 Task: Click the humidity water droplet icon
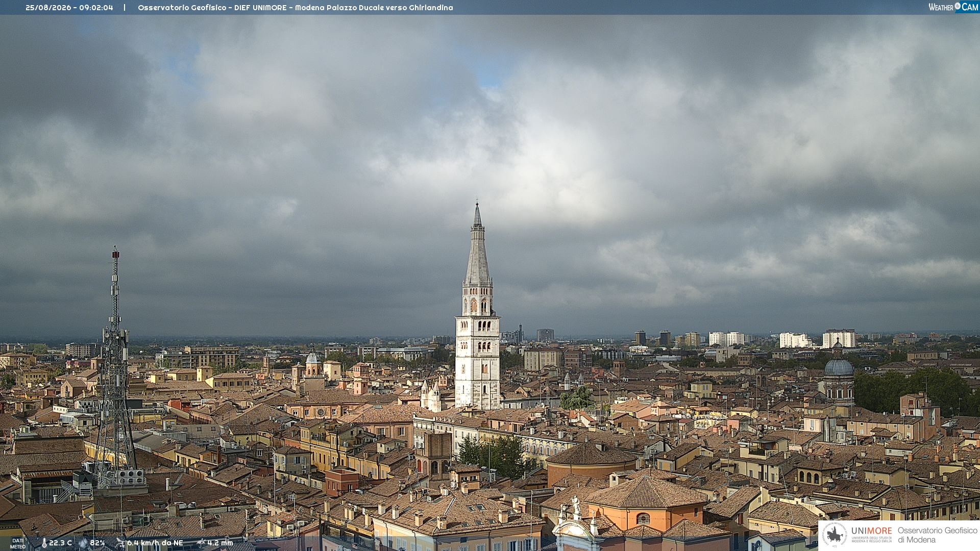pos(83,543)
